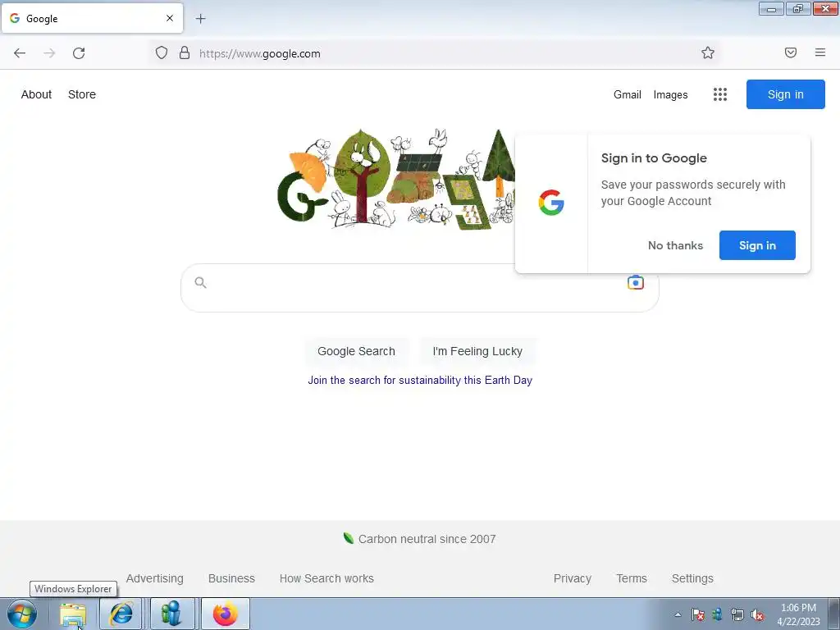Screen dimensions: 840x630
Task: Open the muted volume tray icon
Action: pos(757,614)
